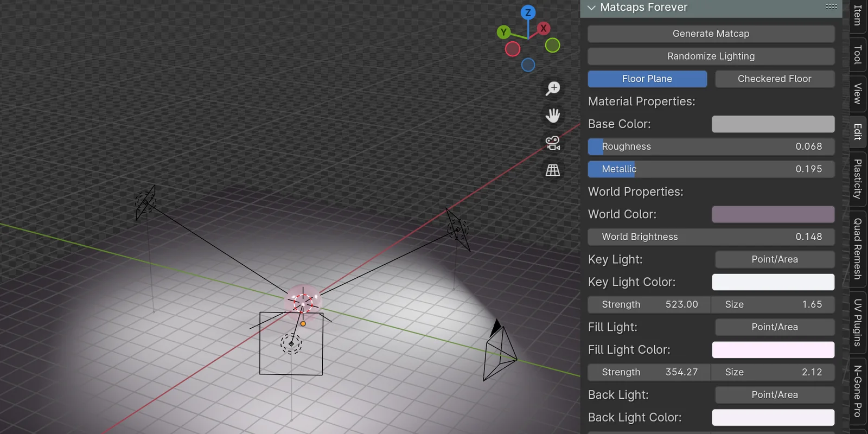Image resolution: width=868 pixels, height=434 pixels.
Task: Click the negative Y green circle on gizmo
Action: coord(552,46)
